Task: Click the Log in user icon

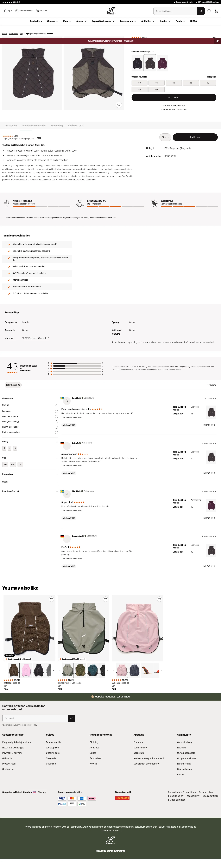Action: coord(5,11)
